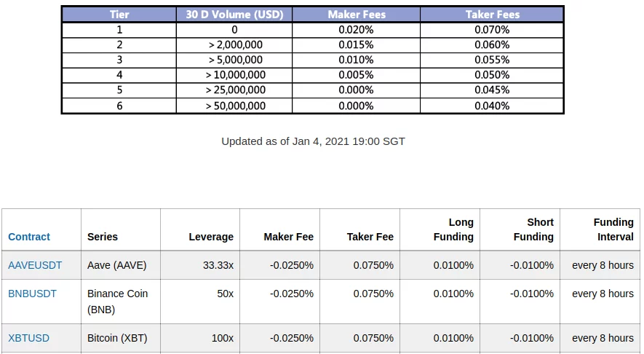Click the Series column header
Image resolution: width=644 pixels, height=354 pixels.
click(x=103, y=237)
